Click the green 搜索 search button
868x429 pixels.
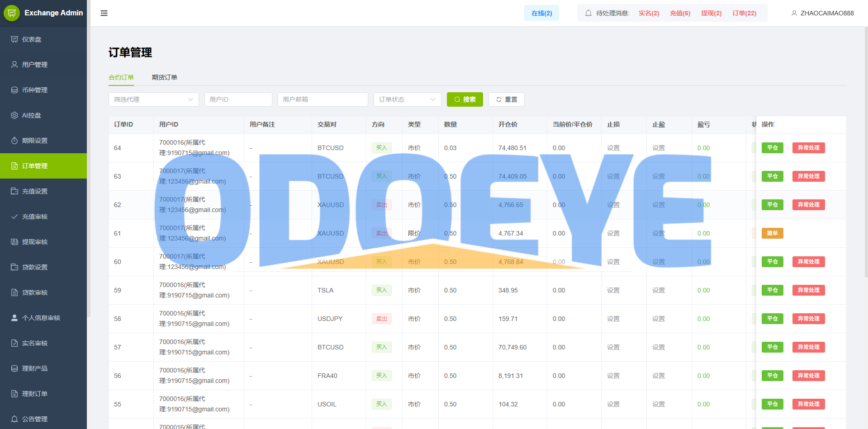[x=465, y=99]
